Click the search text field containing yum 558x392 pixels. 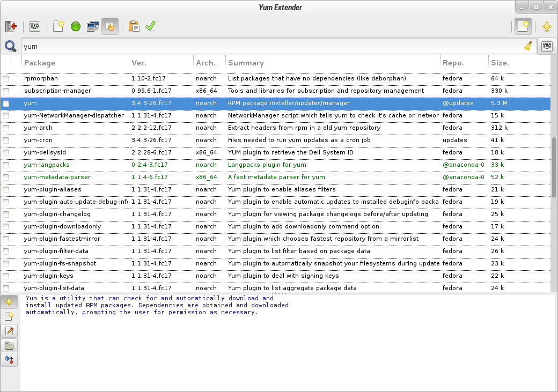(x=278, y=46)
